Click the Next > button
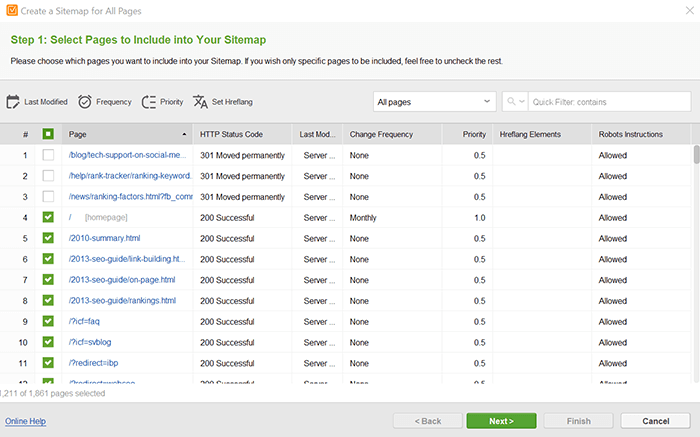 [x=501, y=421]
